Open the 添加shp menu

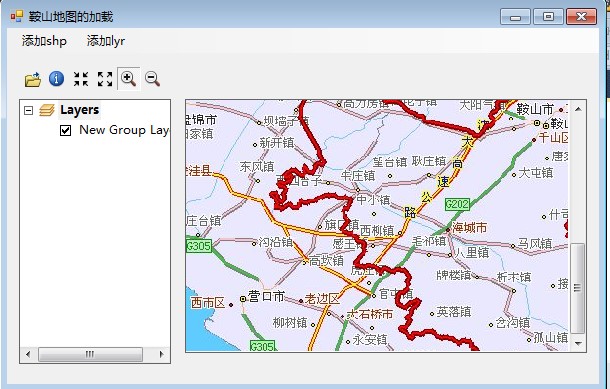(44, 41)
